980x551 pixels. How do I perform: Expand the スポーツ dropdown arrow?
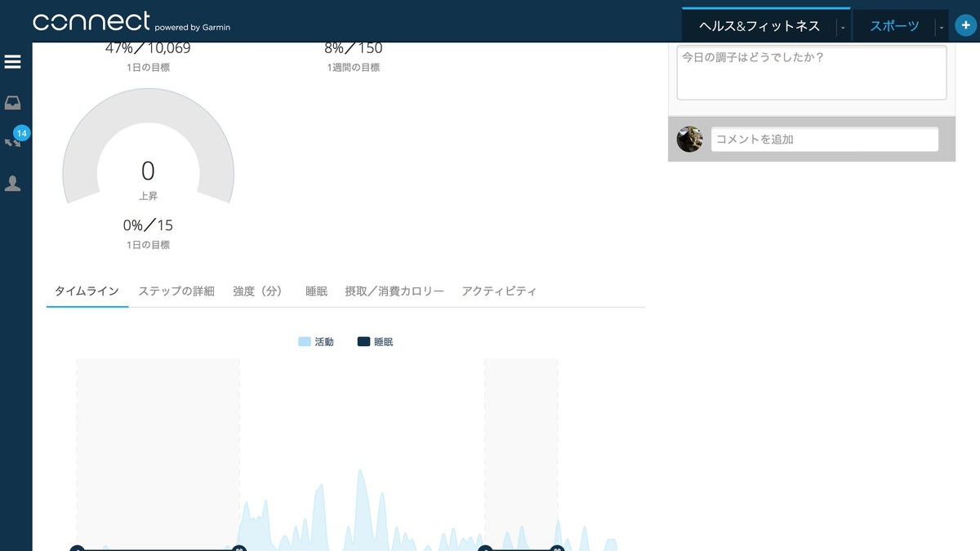[x=943, y=26]
